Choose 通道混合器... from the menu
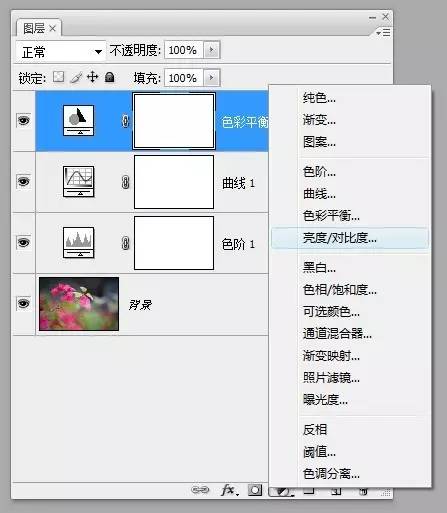The height and width of the screenshot is (513, 447). click(350, 334)
